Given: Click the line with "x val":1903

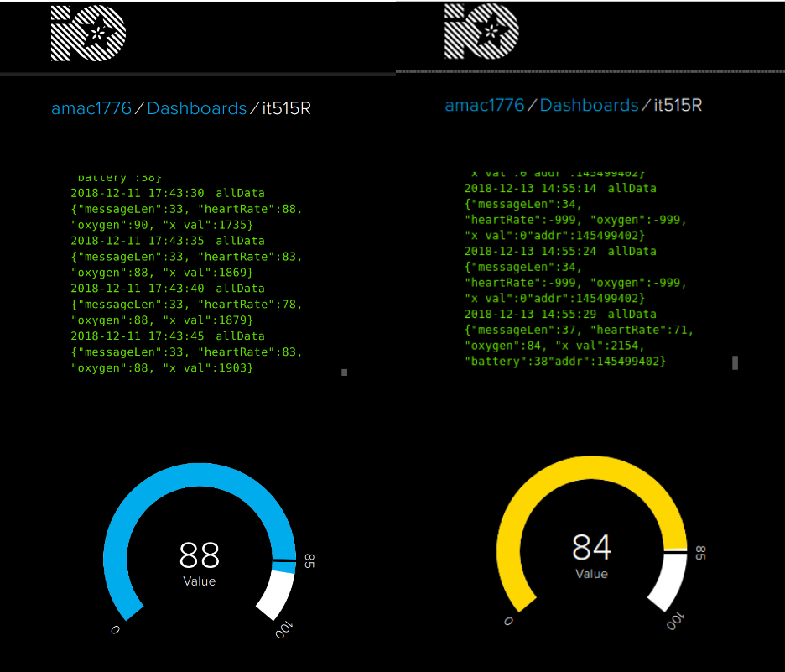Looking at the screenshot, I should (162, 368).
